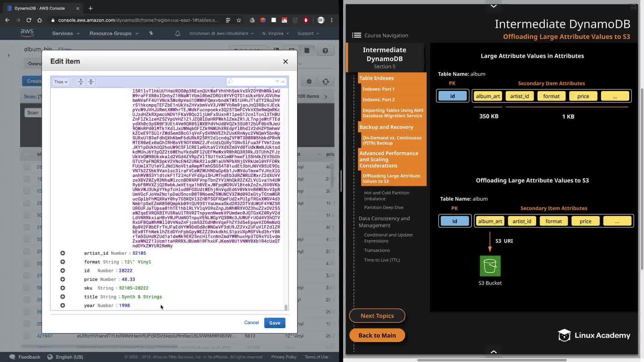Click the S3 Bucket icon
644x362 pixels.
coord(490,266)
